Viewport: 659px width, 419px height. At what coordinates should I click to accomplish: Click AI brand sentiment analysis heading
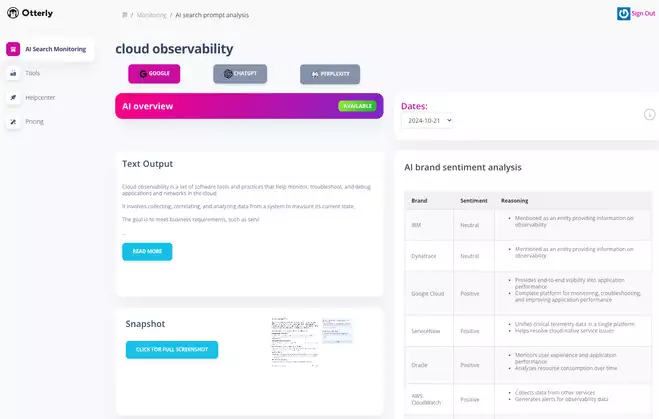pyautogui.click(x=463, y=167)
